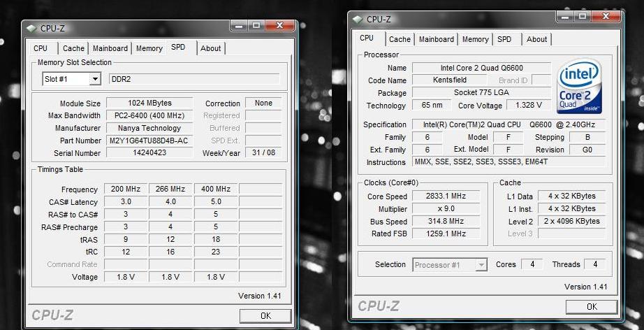Open Mainboard tab in right CPU window
Viewport: 644px width, 330px height.
[436, 39]
